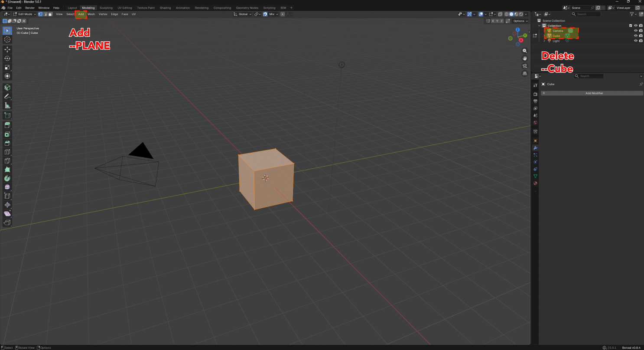Screen dimensions: 644x350
Task: Disable Cube in renders camera icon
Action: [641, 36]
